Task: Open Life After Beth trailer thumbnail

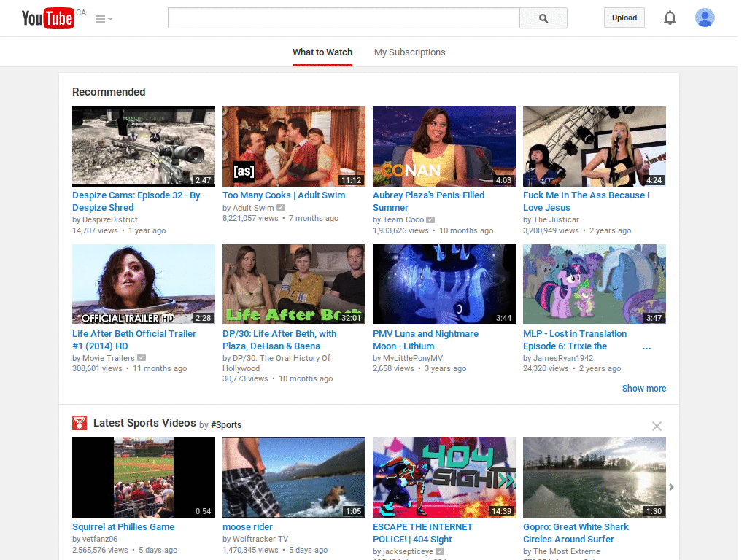Action: (144, 284)
